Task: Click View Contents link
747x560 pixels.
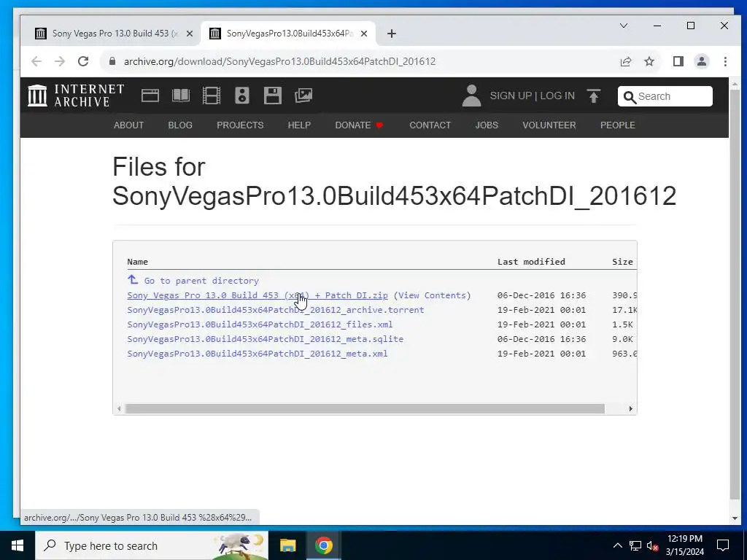Action: point(432,295)
